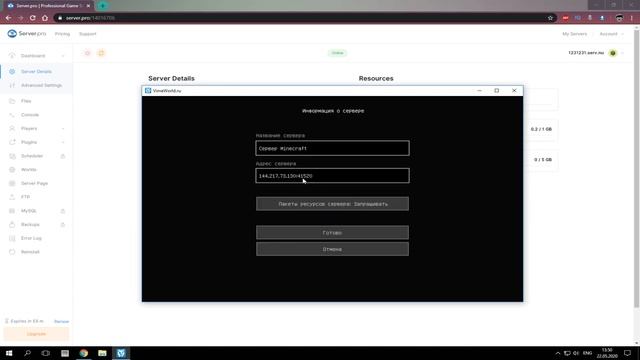The width and height of the screenshot is (640, 360).
Task: Open the Error Log icon
Action: click(12, 238)
